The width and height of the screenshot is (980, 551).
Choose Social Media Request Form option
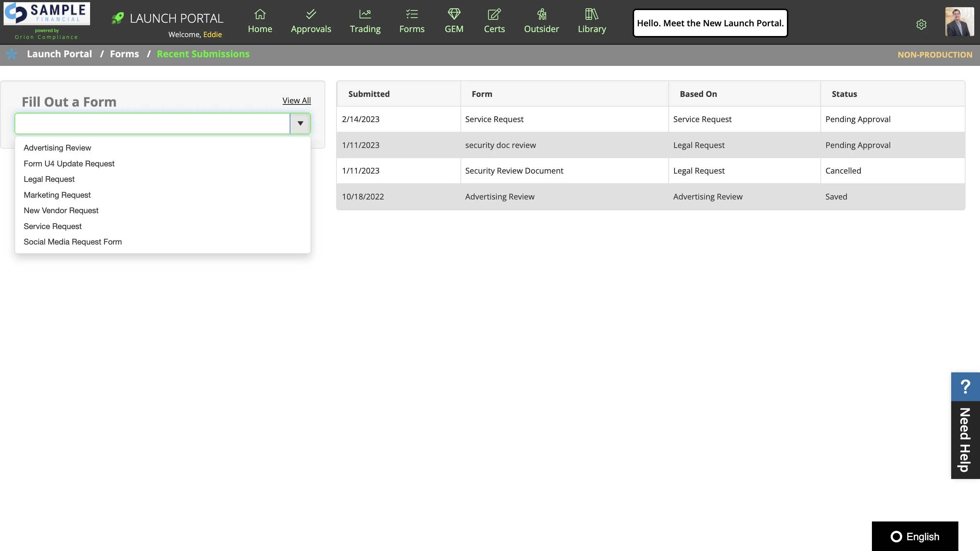point(73,242)
